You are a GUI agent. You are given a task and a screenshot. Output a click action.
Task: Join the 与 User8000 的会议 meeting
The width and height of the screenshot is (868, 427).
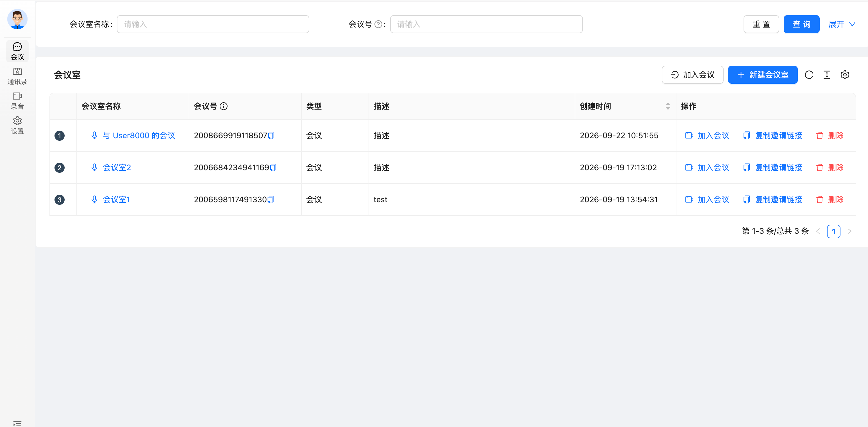point(707,135)
